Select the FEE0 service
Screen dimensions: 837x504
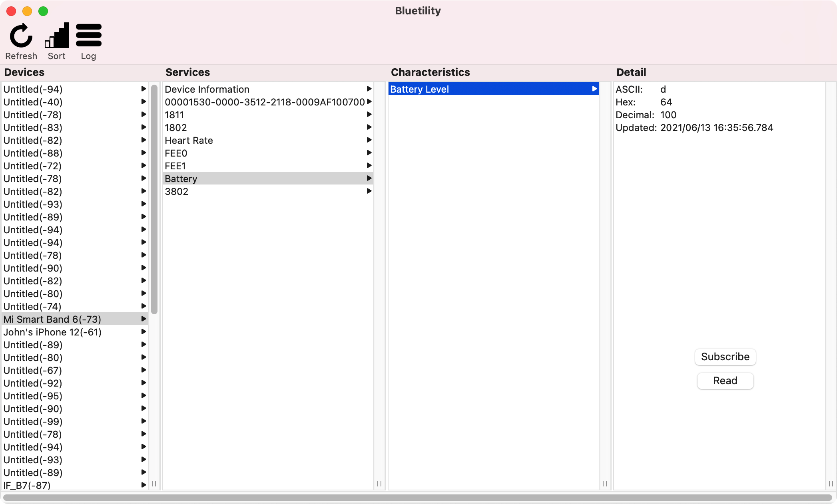point(176,153)
